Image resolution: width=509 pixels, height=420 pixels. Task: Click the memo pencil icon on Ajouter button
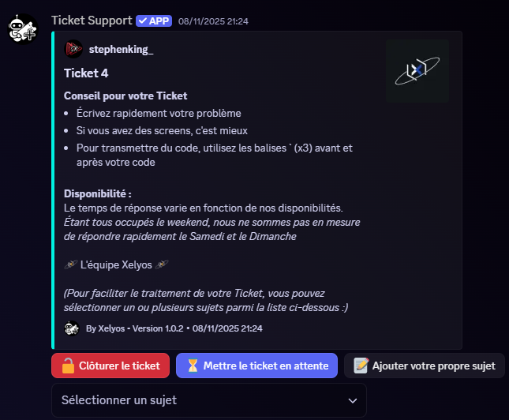[x=361, y=366]
